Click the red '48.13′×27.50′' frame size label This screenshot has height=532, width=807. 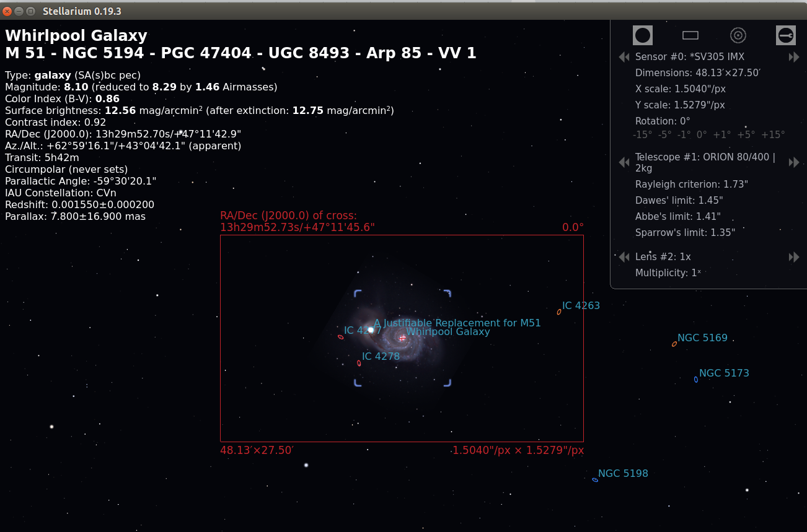pyautogui.click(x=256, y=450)
